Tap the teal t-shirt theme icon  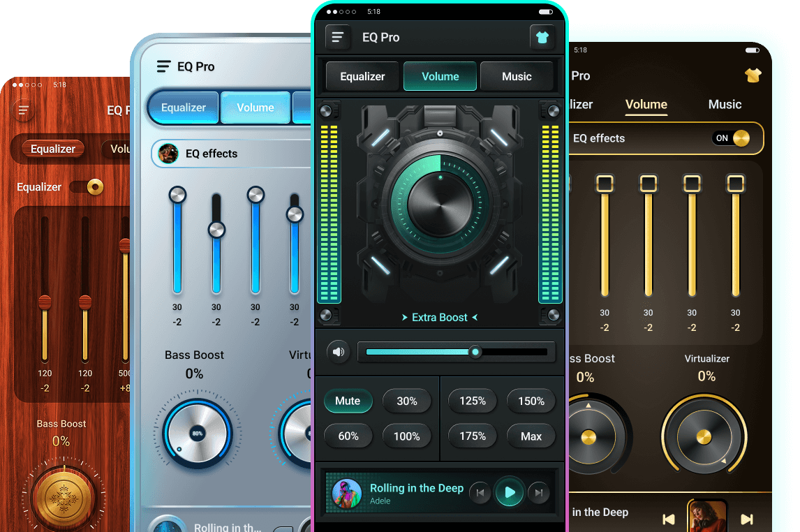coord(542,38)
